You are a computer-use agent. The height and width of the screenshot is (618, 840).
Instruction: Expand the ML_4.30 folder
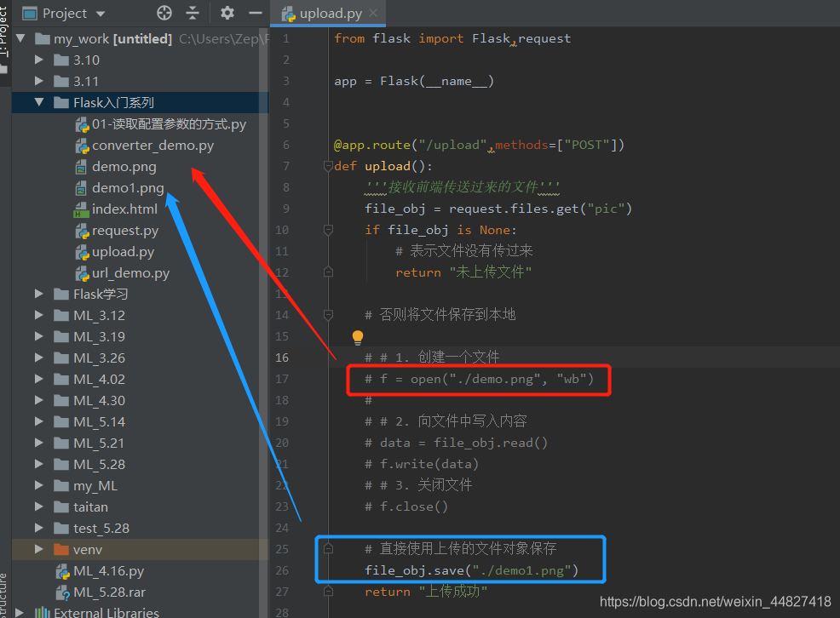tap(38, 400)
